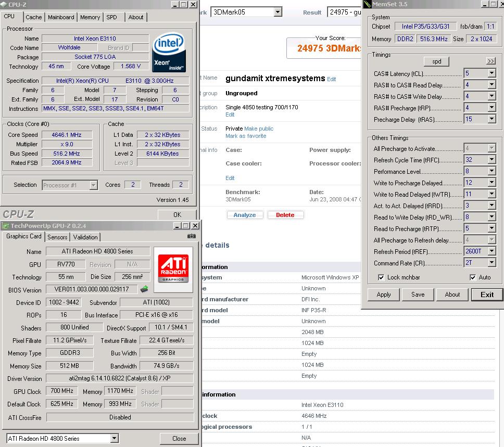The image size is (504, 447).
Task: Switch to the GPU-Z Sensors tab
Action: pyautogui.click(x=58, y=237)
